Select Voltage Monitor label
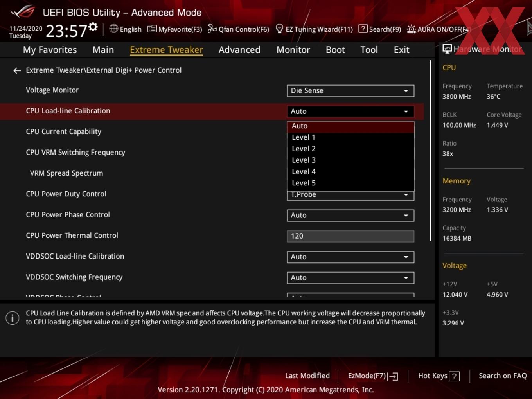 [52, 90]
